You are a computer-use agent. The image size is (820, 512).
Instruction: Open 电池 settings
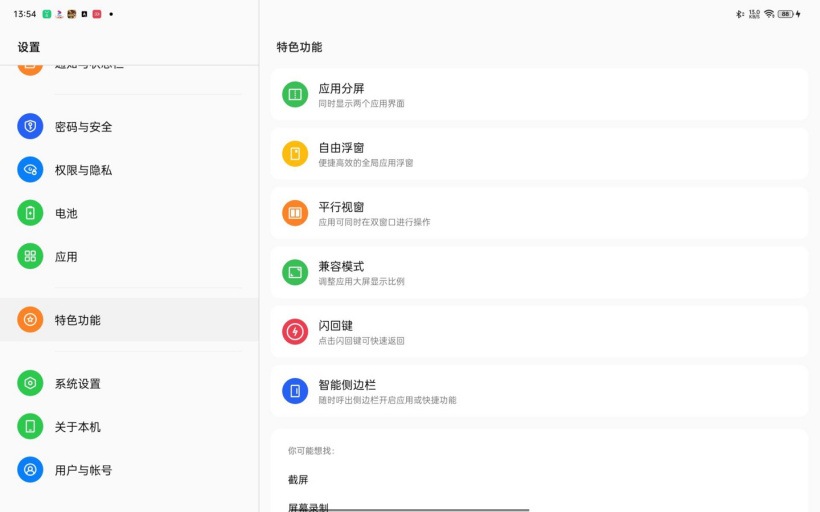(x=129, y=213)
